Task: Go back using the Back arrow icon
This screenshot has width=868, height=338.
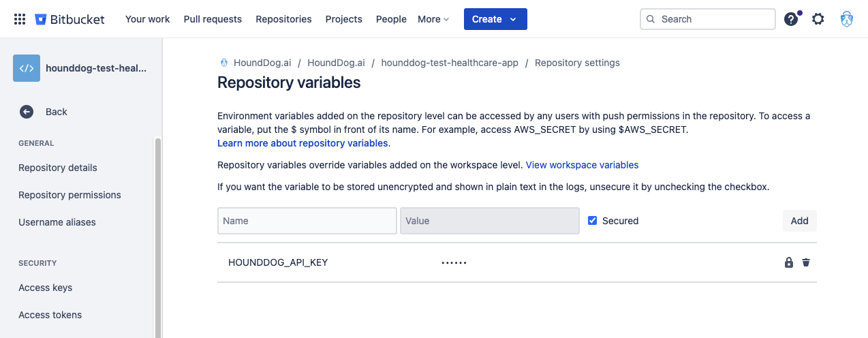Action: (x=27, y=112)
